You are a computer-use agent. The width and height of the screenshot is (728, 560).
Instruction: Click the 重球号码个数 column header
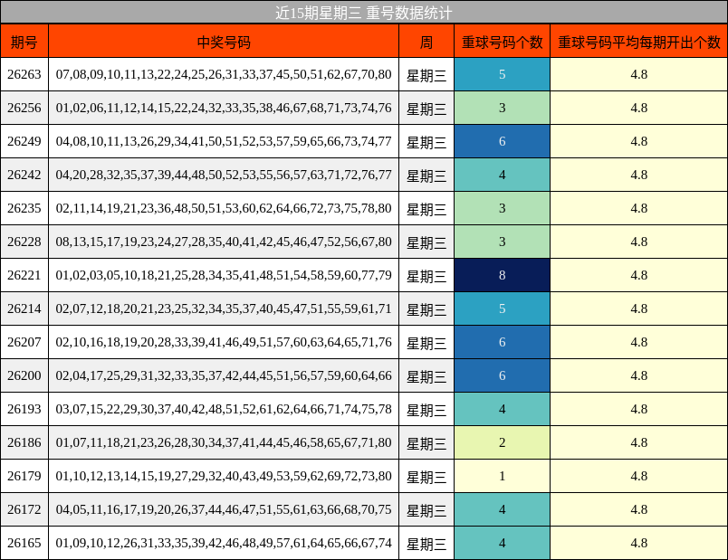pos(503,43)
